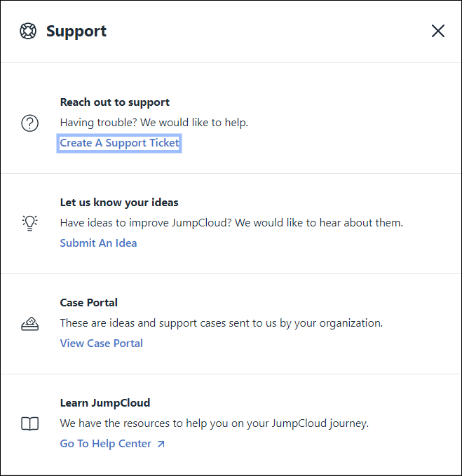Screen dimensions: 462x476
Task: Click the lightbulb ideas icon
Action: [29, 223]
